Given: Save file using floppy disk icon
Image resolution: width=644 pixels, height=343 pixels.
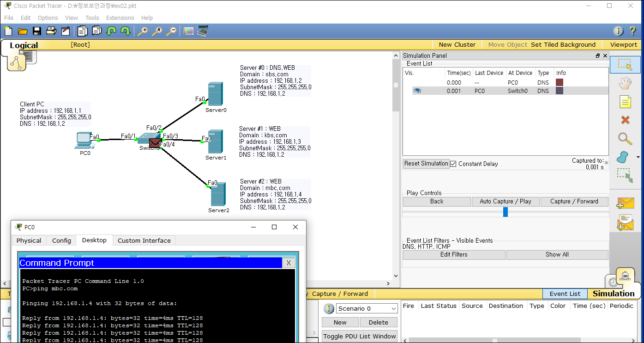Looking at the screenshot, I should click(x=37, y=31).
